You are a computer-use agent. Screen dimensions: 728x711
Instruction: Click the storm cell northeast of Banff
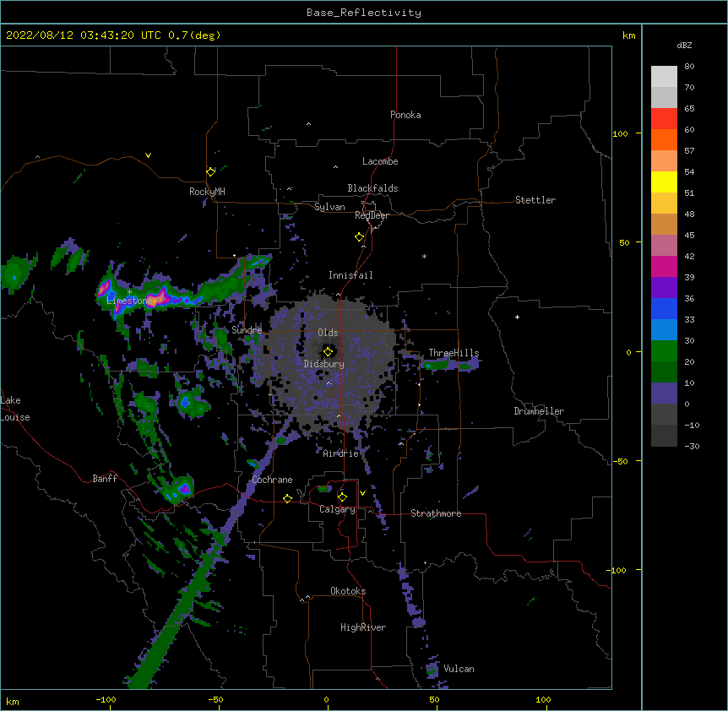179,490
